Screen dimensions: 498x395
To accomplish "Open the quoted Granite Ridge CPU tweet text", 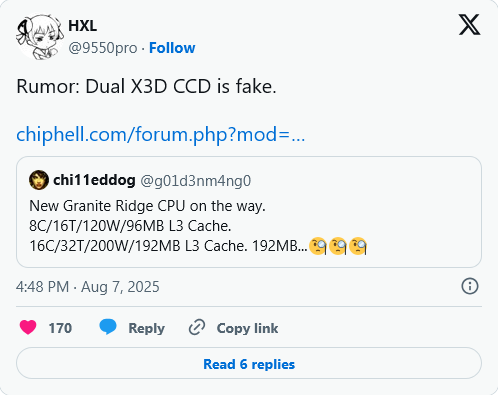I will tap(198, 226).
